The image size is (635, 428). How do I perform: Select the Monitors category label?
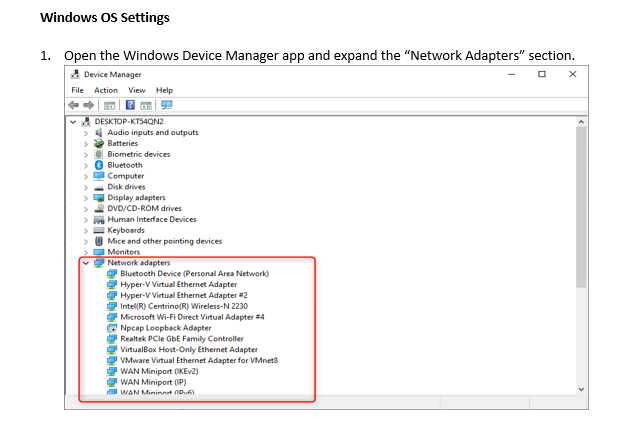[x=124, y=252]
